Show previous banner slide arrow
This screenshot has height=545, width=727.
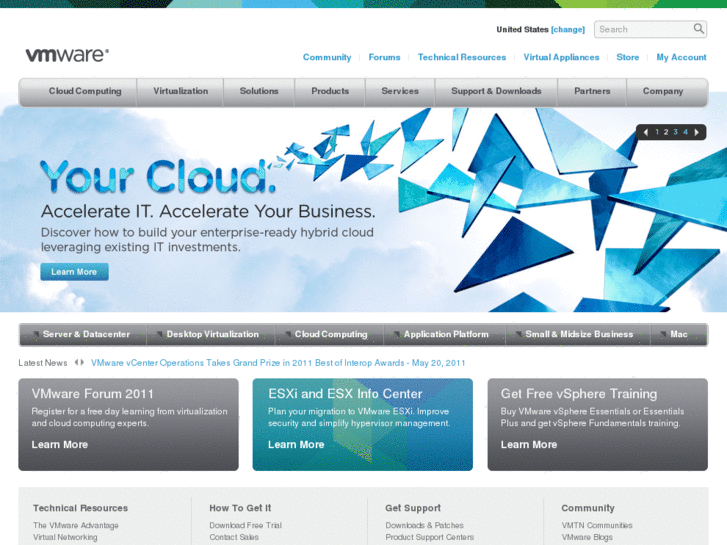[x=645, y=132]
